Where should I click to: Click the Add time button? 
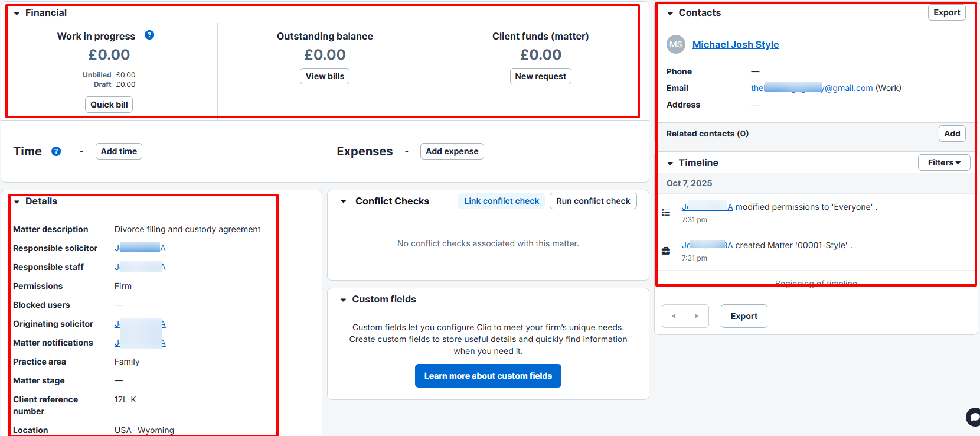point(119,151)
